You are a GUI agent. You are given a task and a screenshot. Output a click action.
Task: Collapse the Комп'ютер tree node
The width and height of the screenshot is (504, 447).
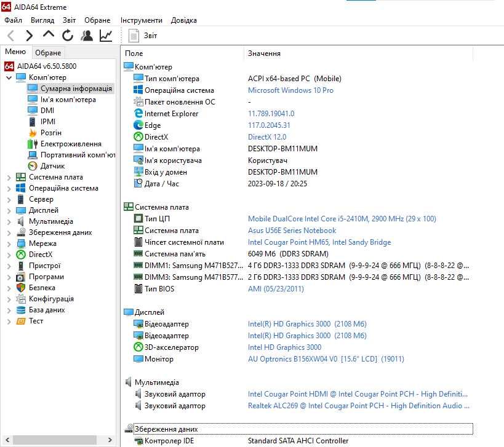pyautogui.click(x=9, y=77)
